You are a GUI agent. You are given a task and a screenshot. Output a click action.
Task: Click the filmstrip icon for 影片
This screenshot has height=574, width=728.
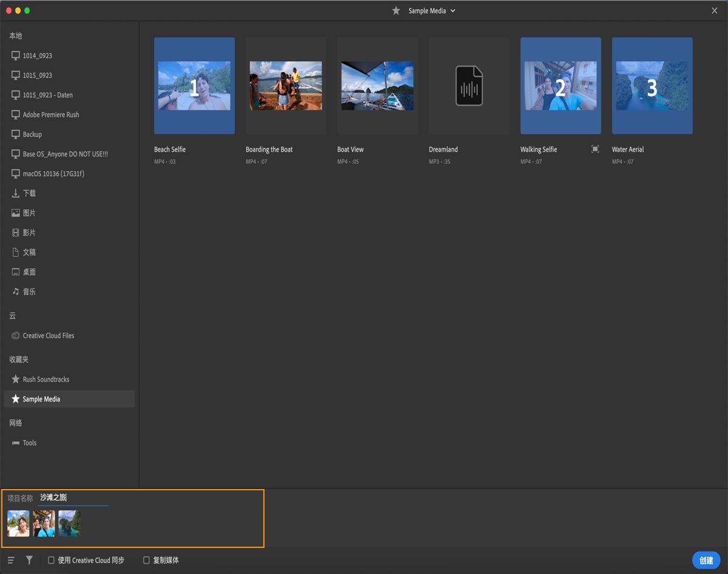tap(16, 233)
